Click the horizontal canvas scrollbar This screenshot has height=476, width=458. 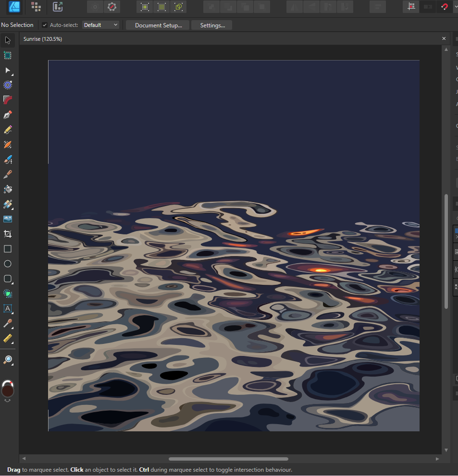pos(228,459)
